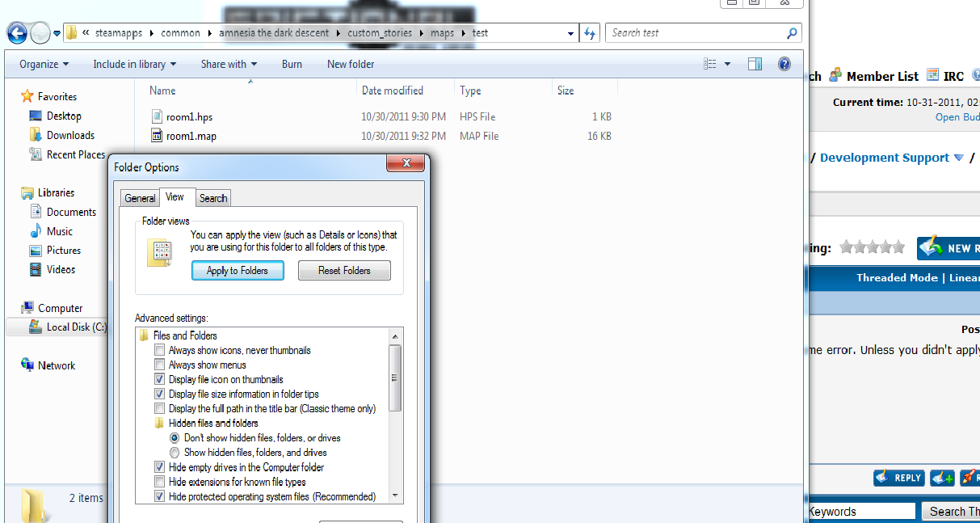The image size is (980, 523).
Task: Open the Organize dropdown menu
Action: [x=44, y=65]
